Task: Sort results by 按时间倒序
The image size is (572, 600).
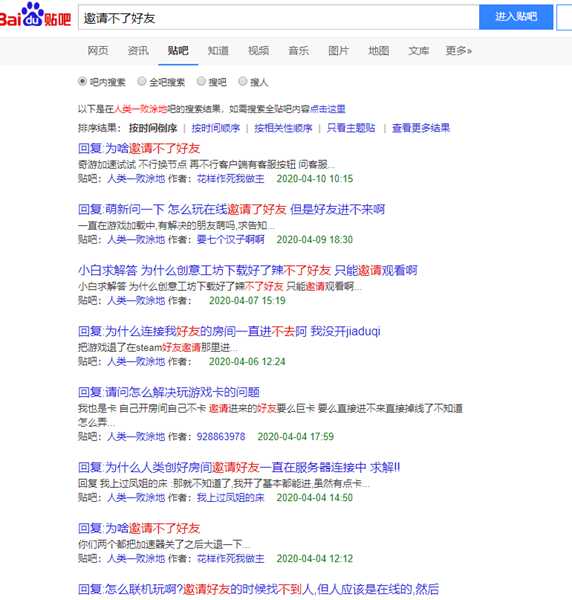Action: click(x=153, y=128)
